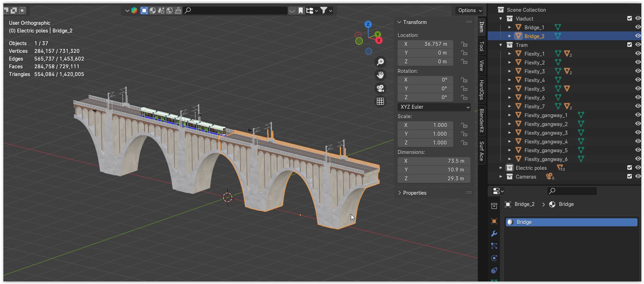Screen dimensions: 644x284
Task: Click the red X axis gizmo ball
Action: point(379,41)
